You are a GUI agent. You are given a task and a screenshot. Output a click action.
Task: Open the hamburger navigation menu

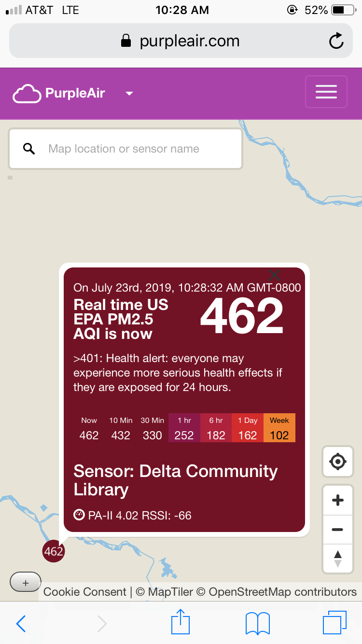click(326, 92)
